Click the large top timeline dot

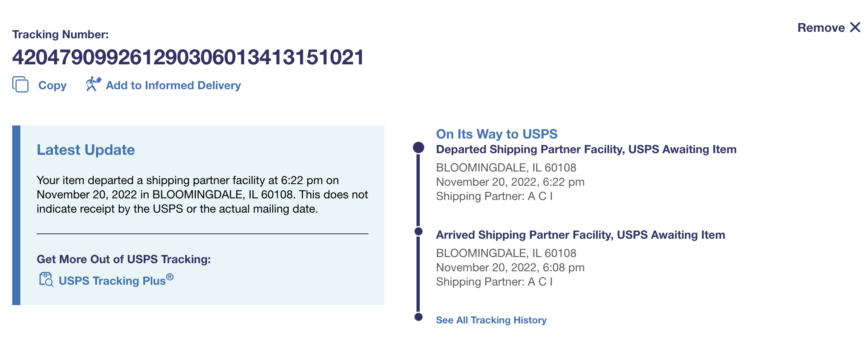pyautogui.click(x=419, y=147)
